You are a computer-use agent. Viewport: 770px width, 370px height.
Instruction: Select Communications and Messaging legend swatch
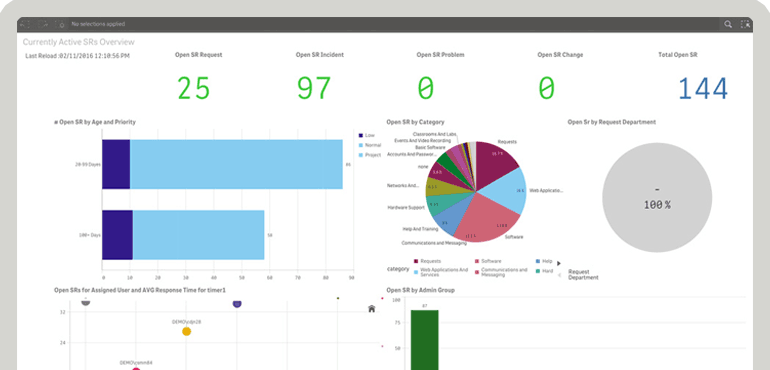point(477,271)
